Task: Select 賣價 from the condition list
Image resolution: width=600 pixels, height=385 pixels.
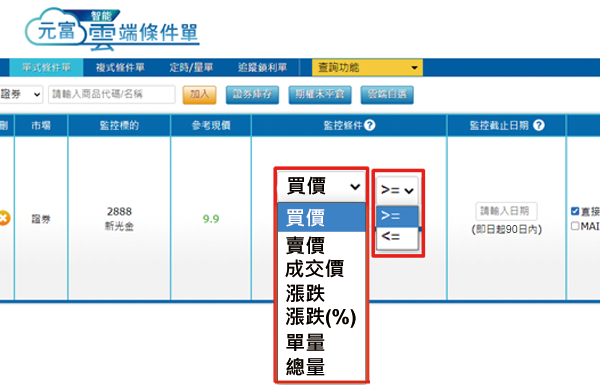Action: [305, 245]
